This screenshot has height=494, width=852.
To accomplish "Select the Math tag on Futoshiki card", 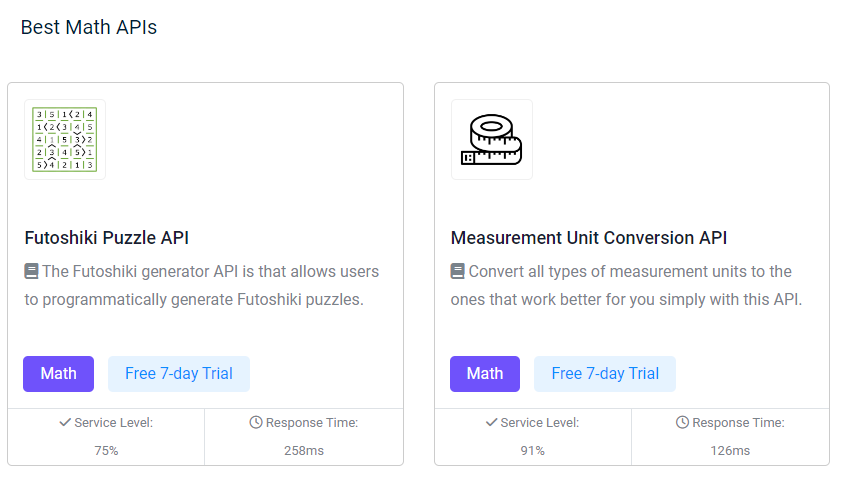I will (58, 374).
